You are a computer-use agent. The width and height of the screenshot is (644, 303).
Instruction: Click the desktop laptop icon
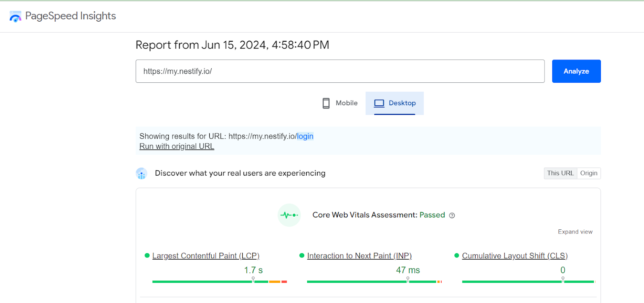tap(379, 103)
